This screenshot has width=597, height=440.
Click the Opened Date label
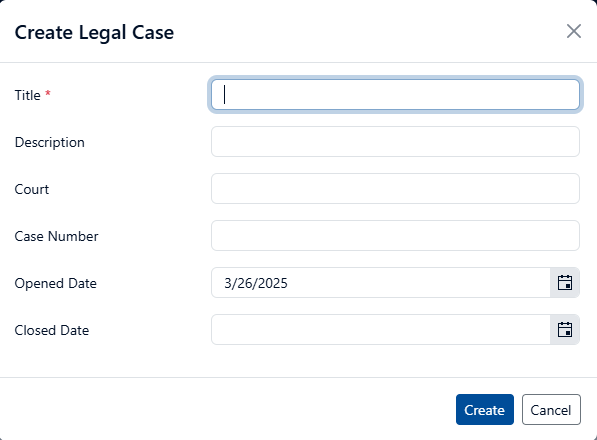[x=56, y=284]
